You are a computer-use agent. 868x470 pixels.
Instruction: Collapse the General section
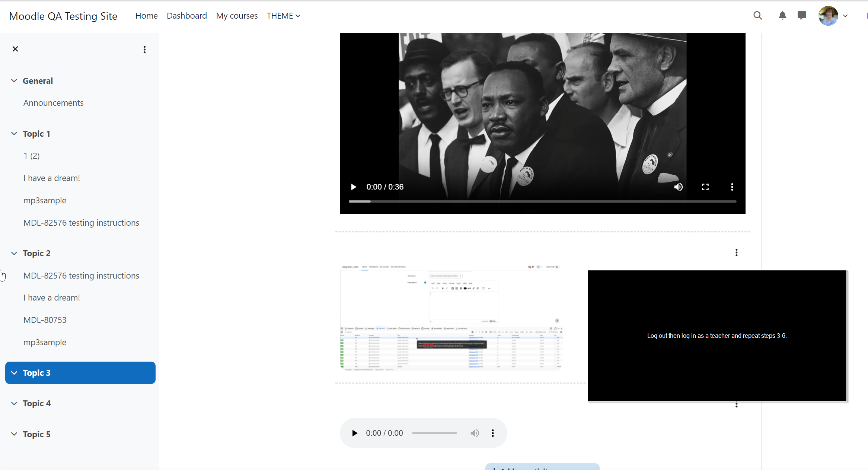coord(14,81)
